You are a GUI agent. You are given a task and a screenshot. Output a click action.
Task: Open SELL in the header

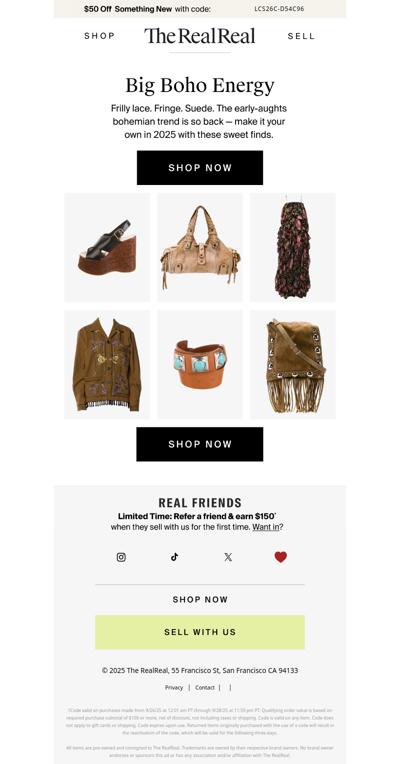pyautogui.click(x=301, y=36)
